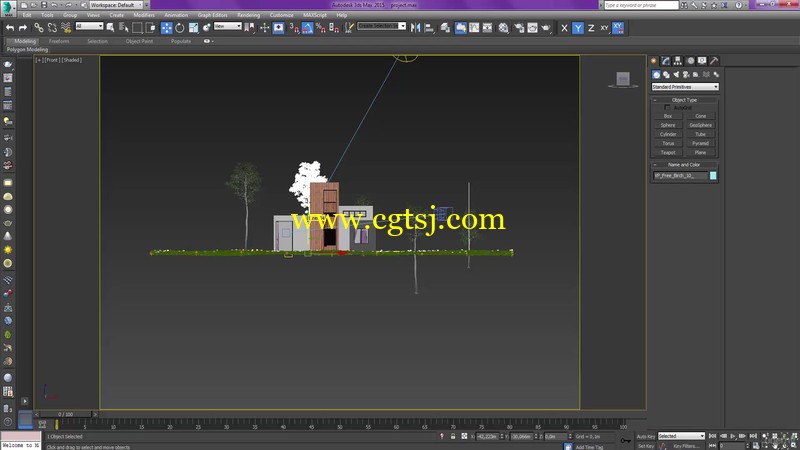Toggle the 3D Snaps button
This screenshot has width=800, height=450.
click(294, 28)
